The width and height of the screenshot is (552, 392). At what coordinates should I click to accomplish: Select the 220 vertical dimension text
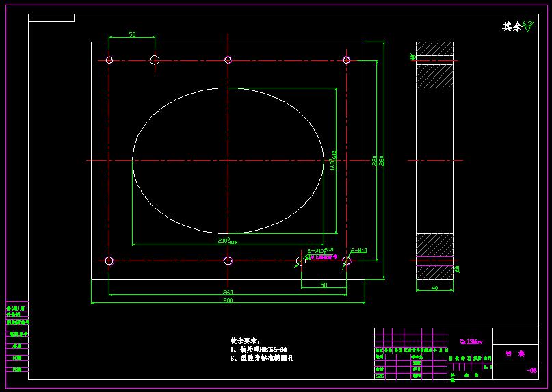374,161
